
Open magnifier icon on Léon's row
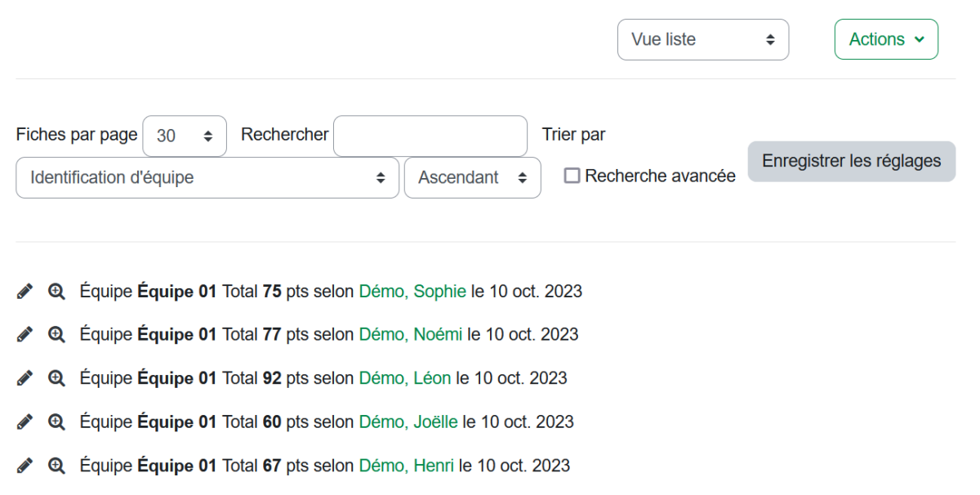click(x=56, y=379)
